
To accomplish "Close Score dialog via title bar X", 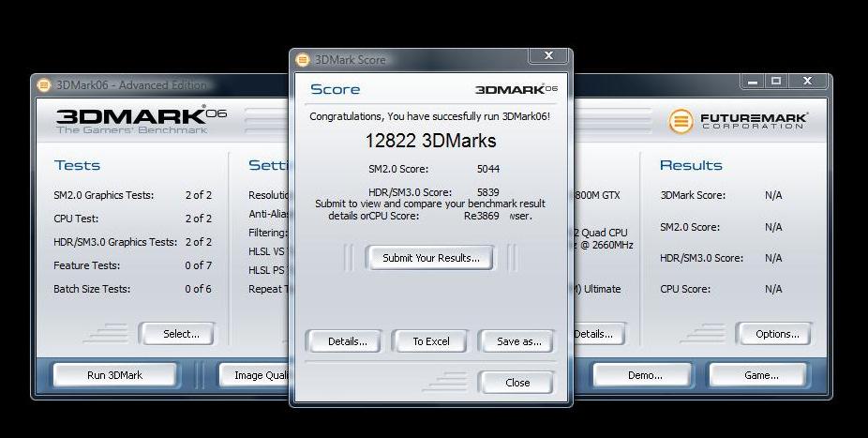I will (x=548, y=55).
